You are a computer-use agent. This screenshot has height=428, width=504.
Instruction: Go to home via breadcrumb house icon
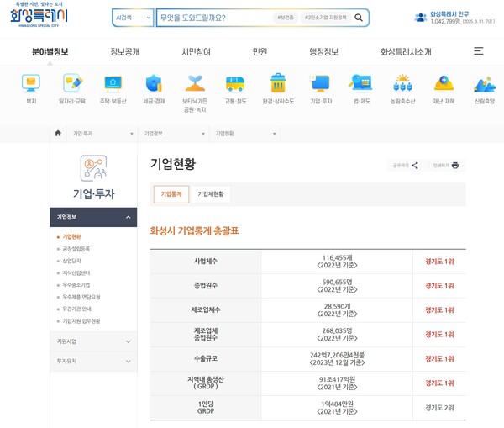click(x=57, y=133)
